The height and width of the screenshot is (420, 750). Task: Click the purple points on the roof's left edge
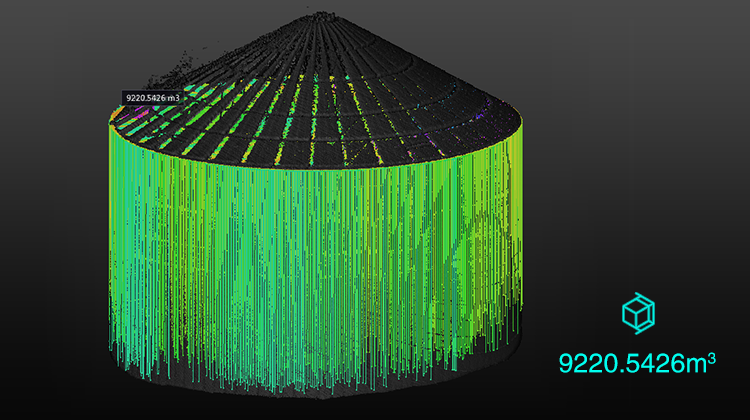[133, 115]
